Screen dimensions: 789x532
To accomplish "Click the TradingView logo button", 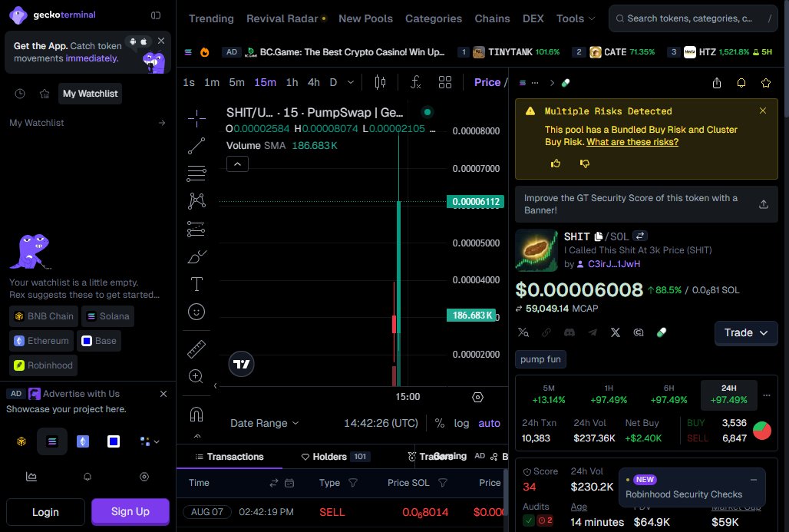I will tap(242, 364).
